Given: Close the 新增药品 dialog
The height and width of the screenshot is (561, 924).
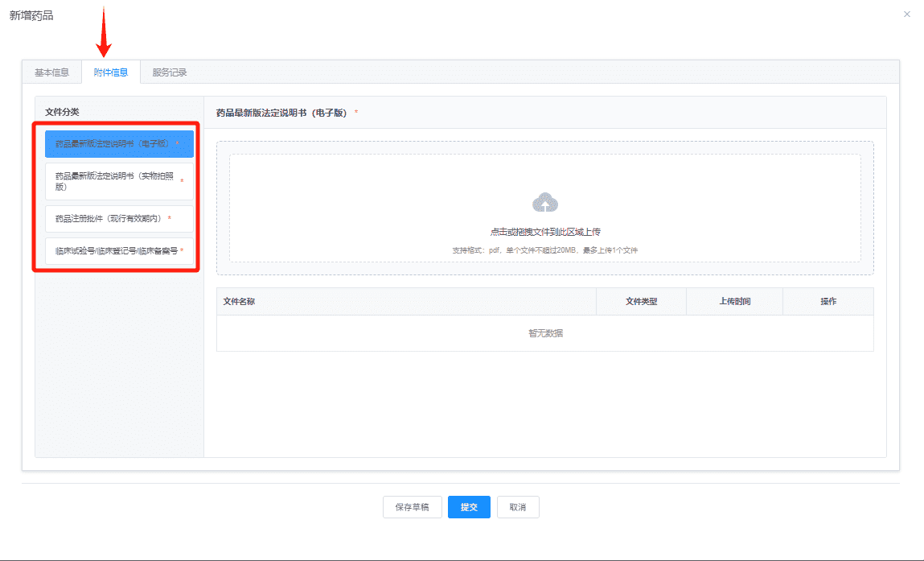Looking at the screenshot, I should (907, 14).
